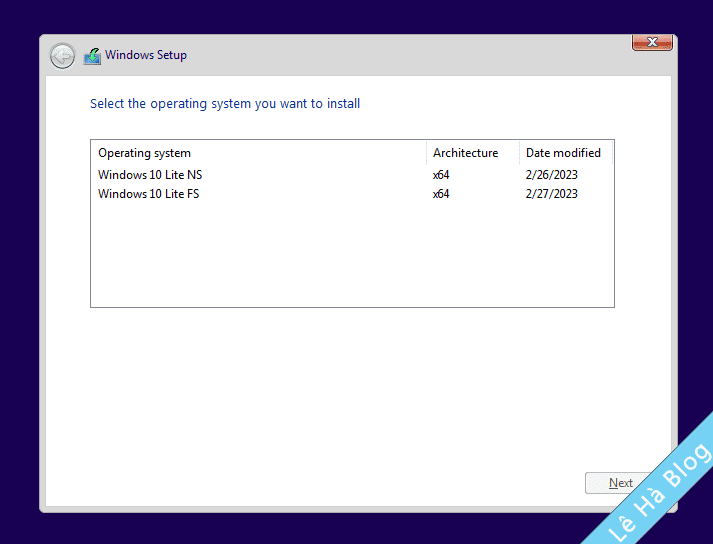Click the Windows Setup title text
This screenshot has height=544, width=713.
[x=146, y=56]
